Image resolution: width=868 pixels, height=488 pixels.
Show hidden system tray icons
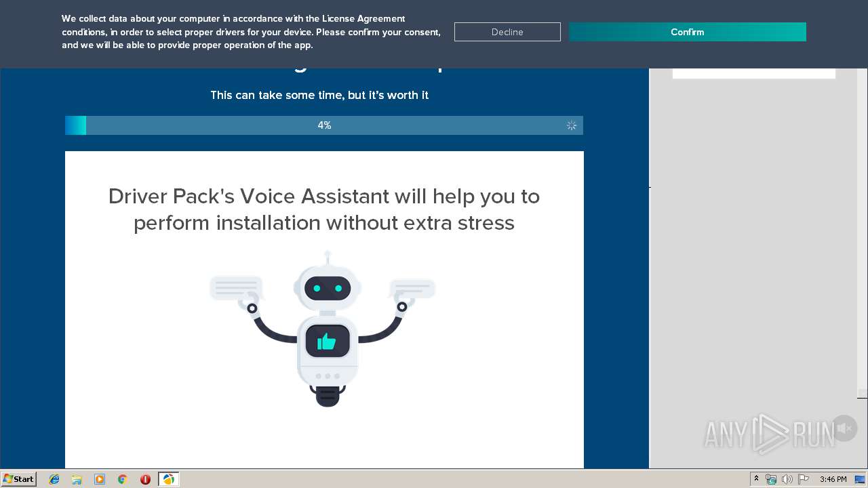[x=756, y=479]
